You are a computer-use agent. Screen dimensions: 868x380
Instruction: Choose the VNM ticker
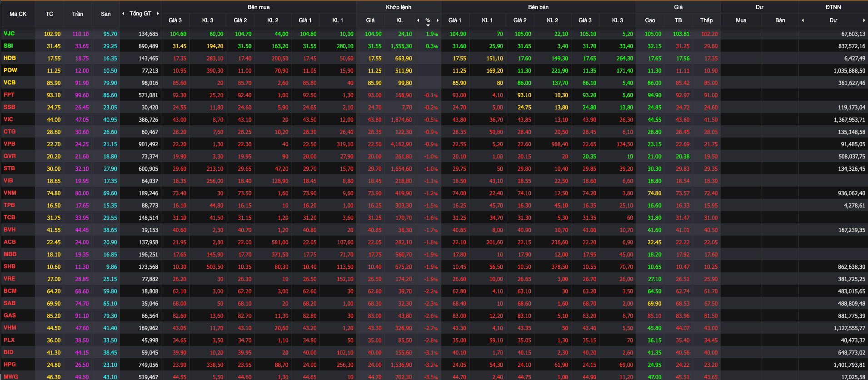[x=10, y=193]
